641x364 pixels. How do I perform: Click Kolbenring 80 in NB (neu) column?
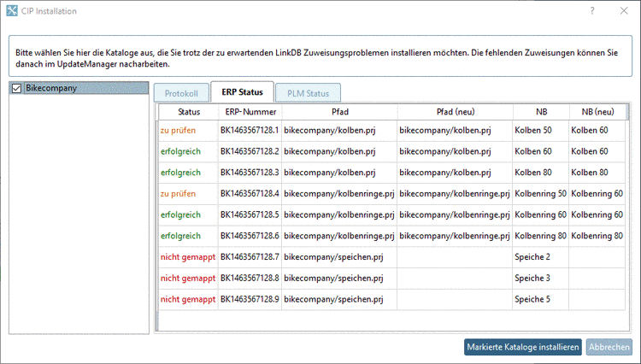[x=597, y=236]
